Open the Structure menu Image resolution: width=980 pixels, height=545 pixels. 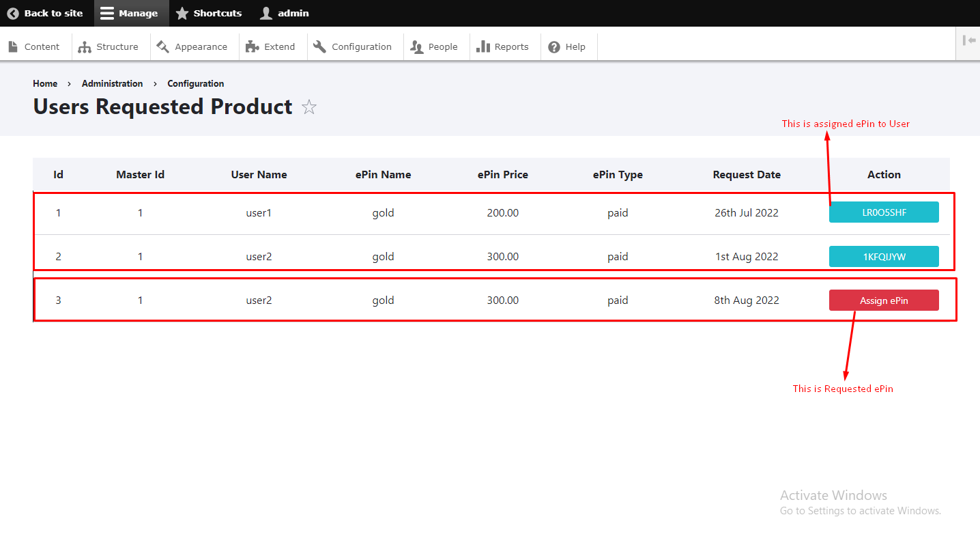(x=109, y=46)
